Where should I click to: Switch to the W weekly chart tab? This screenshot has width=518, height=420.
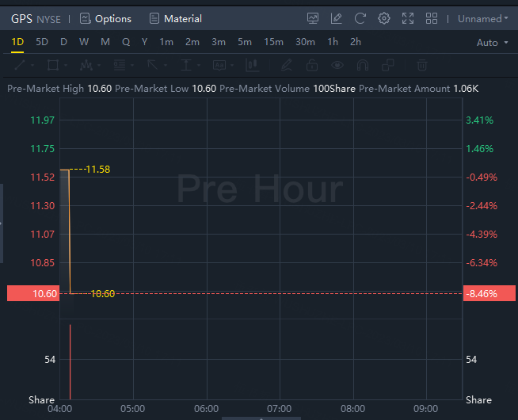coord(84,42)
